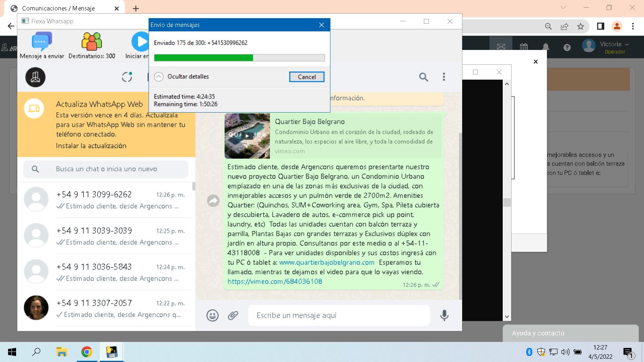Open the Chrome three-dot menu
Viewport: 644px width, 362px height.
[633, 26]
